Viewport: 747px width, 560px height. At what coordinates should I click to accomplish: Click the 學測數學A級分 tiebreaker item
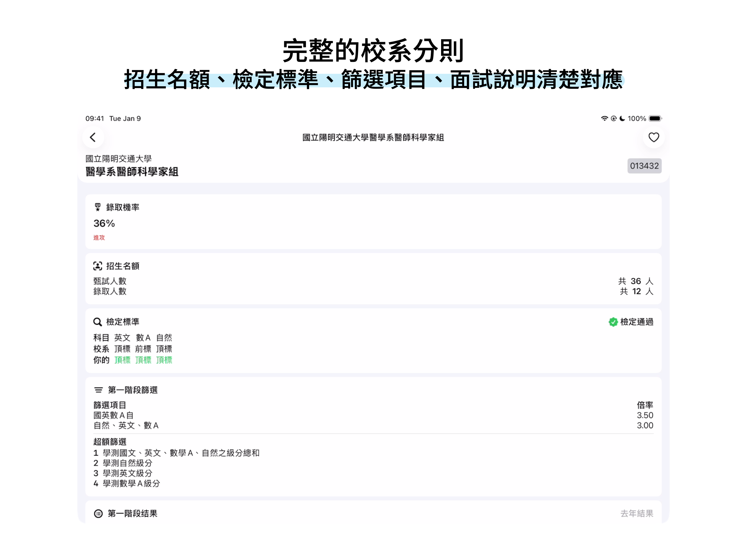(131, 483)
